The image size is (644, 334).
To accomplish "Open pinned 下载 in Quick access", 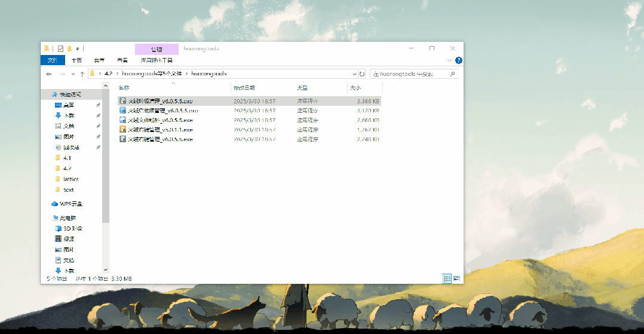I will [x=69, y=116].
